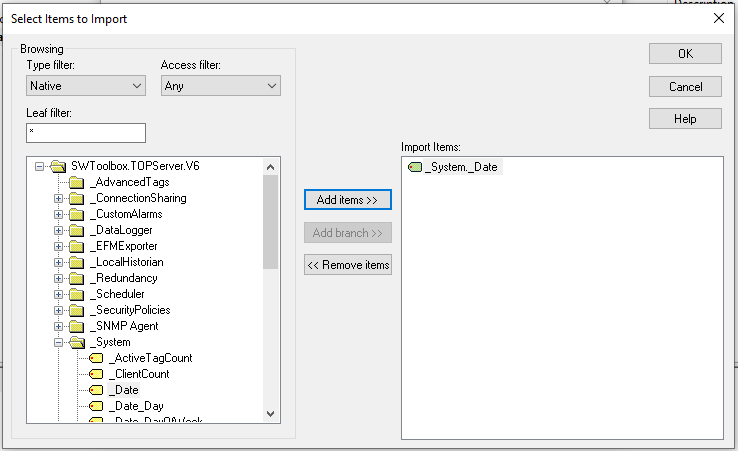Image resolution: width=738 pixels, height=451 pixels.
Task: Click the _CustomAlarms folder icon
Action: tap(76, 214)
